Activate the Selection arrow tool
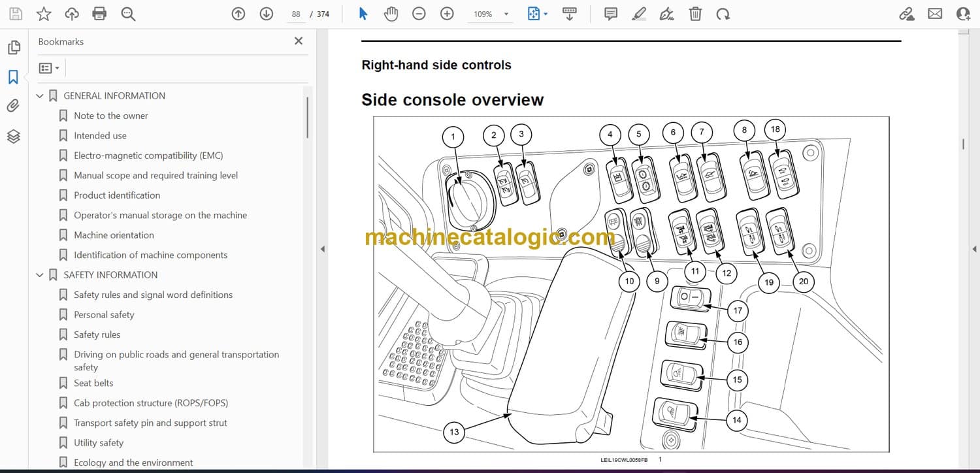 tap(363, 14)
